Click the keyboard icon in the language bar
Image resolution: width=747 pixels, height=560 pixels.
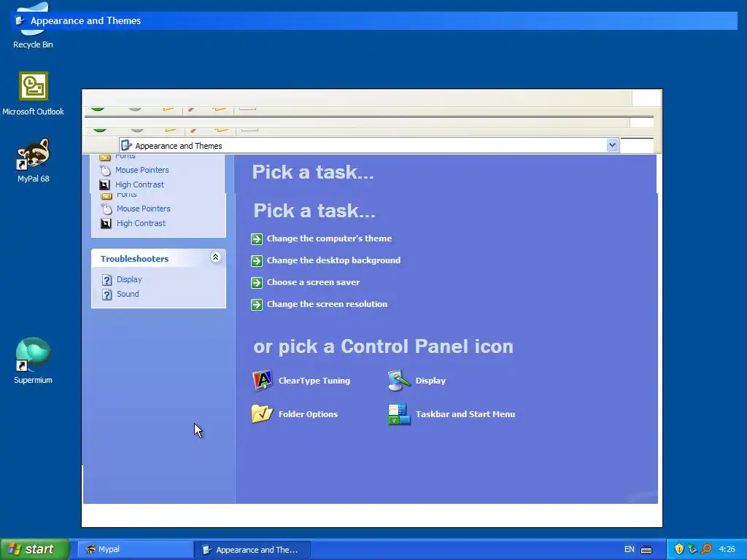click(x=646, y=550)
